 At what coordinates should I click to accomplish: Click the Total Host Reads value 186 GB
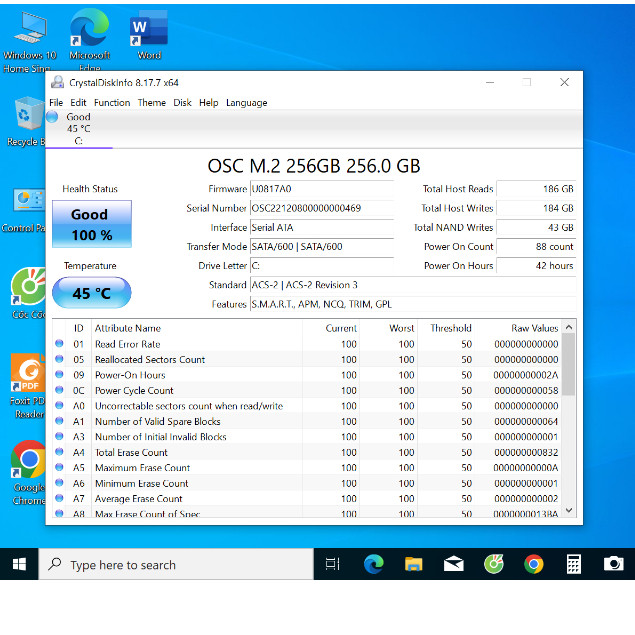[x=536, y=189]
